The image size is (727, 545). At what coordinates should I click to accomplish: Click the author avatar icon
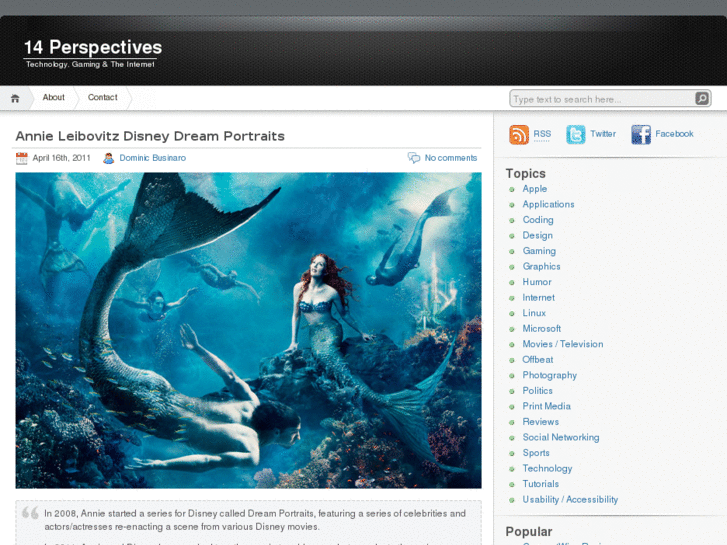[108, 158]
